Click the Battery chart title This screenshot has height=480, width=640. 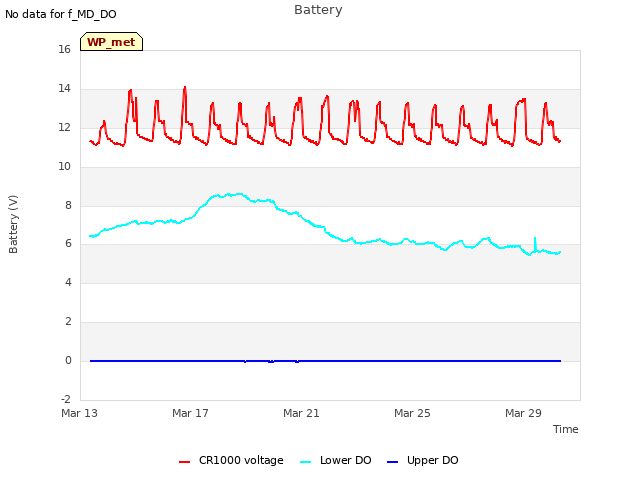point(318,10)
